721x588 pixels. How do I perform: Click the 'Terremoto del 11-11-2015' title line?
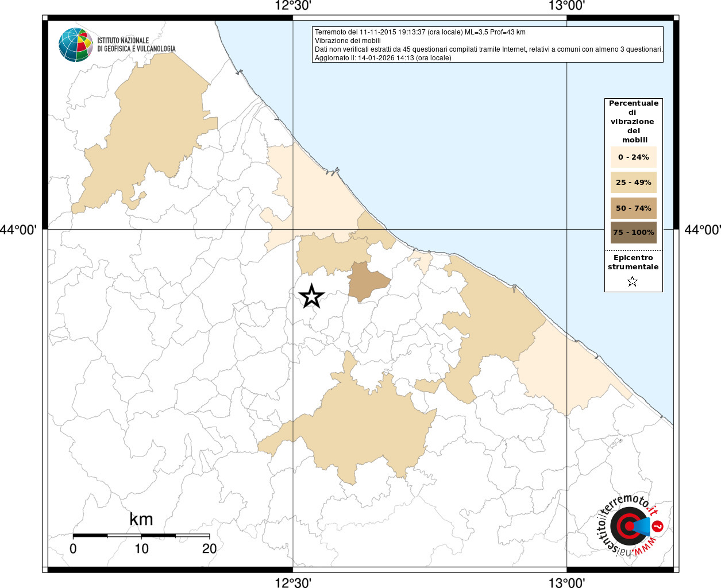point(420,32)
